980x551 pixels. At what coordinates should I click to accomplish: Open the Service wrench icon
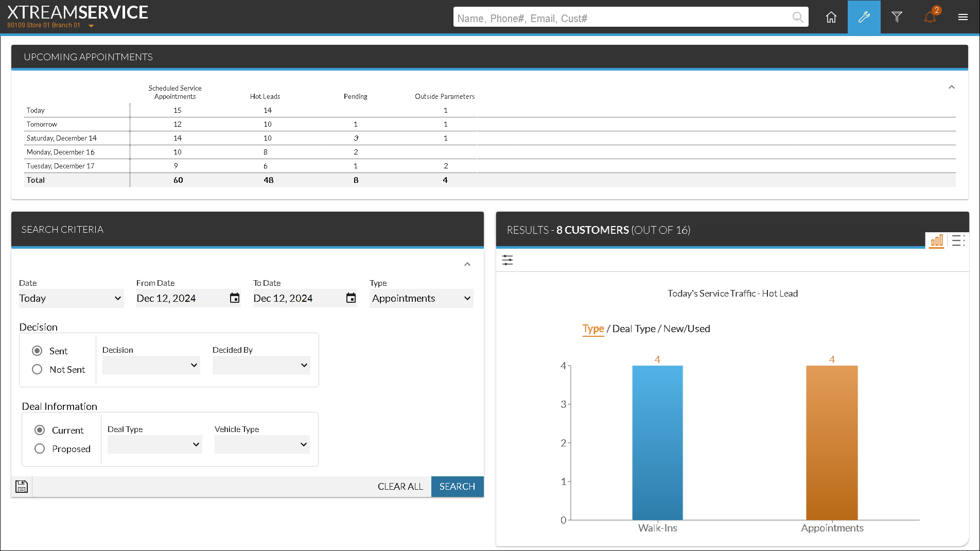[x=864, y=18]
